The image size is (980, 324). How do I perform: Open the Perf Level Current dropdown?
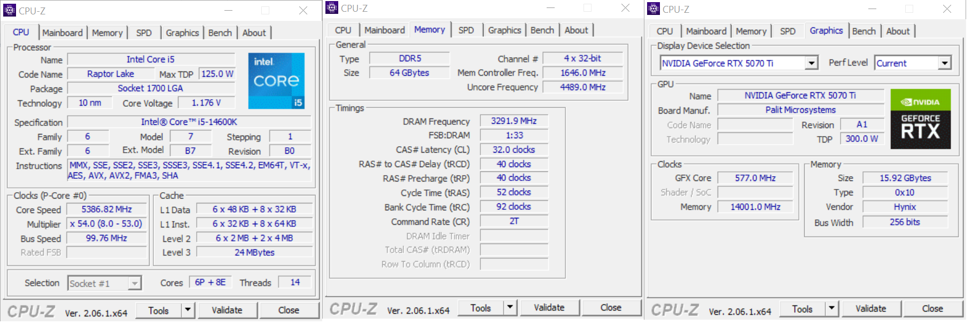pyautogui.click(x=913, y=63)
